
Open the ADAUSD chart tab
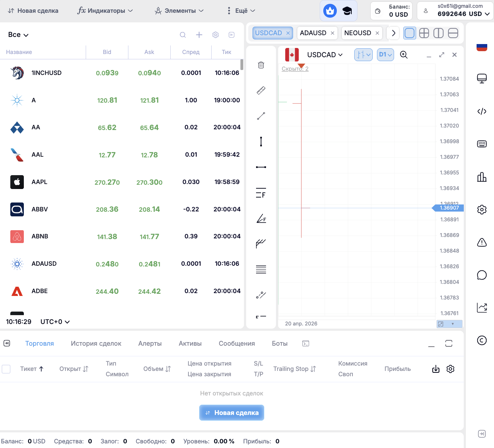tap(313, 33)
